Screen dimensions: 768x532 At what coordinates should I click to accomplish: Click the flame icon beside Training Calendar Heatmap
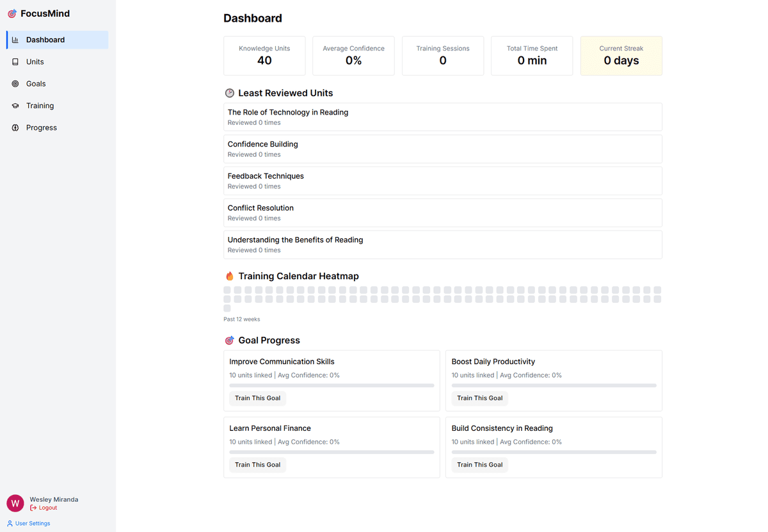pyautogui.click(x=229, y=277)
